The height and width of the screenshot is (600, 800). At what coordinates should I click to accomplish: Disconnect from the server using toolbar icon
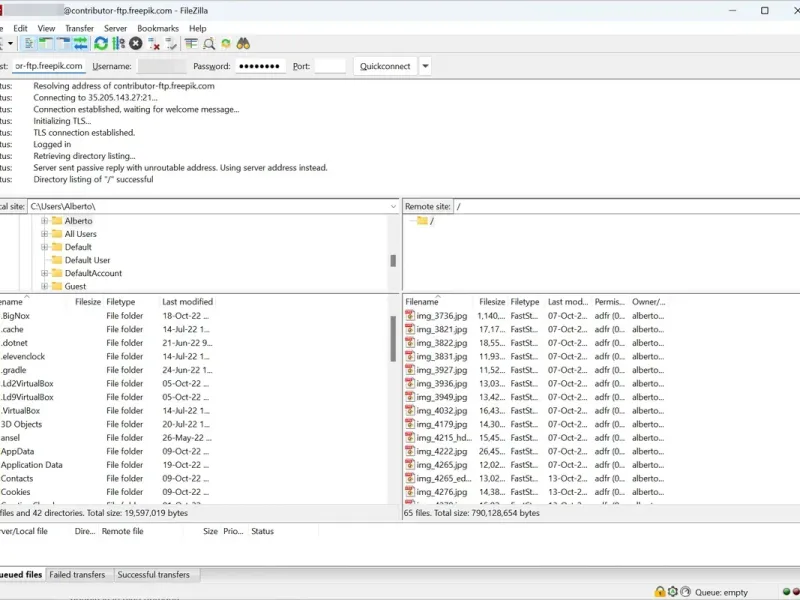(x=154, y=44)
